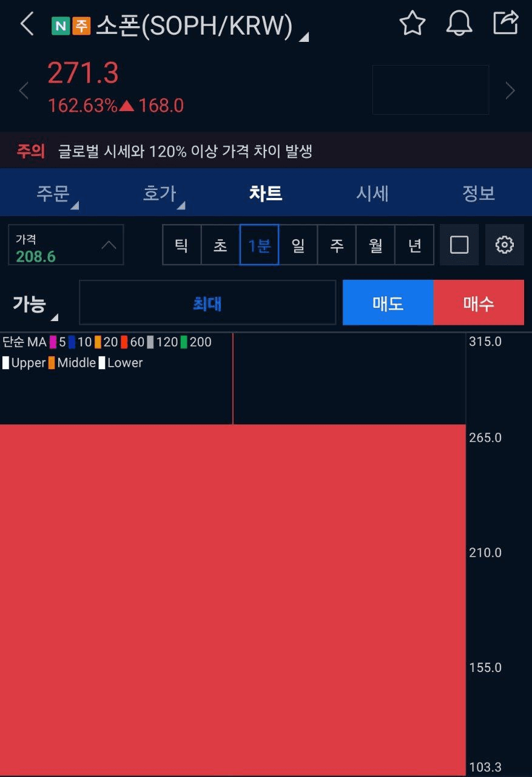Select 년 chart interval
Image resolution: width=532 pixels, height=777 pixels.
[x=414, y=245]
